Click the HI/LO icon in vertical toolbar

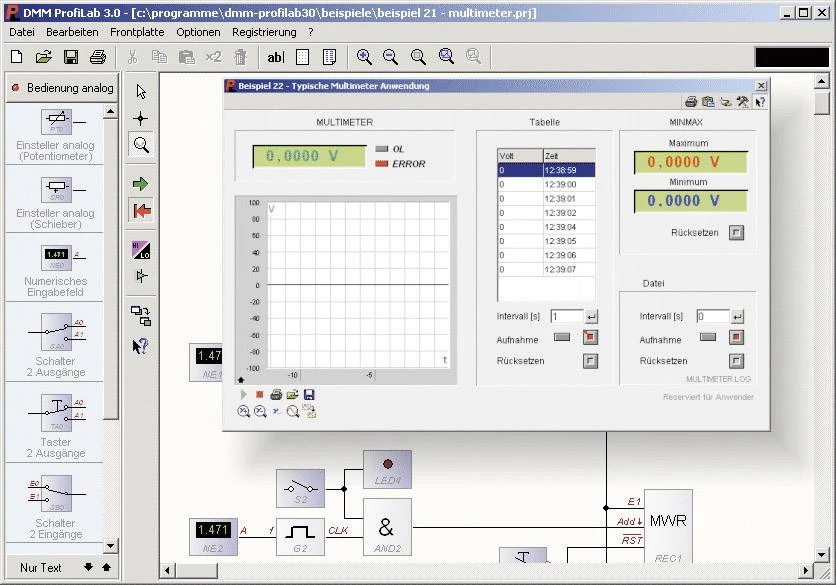[x=141, y=249]
